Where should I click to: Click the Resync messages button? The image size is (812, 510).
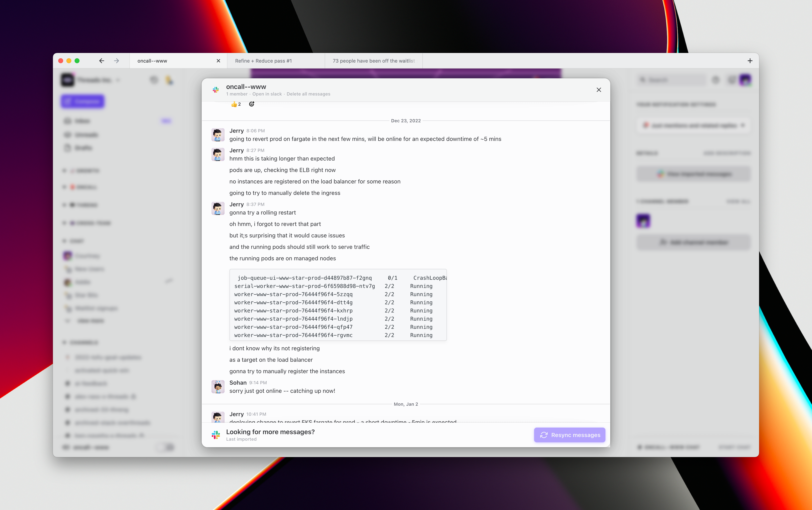[569, 435]
